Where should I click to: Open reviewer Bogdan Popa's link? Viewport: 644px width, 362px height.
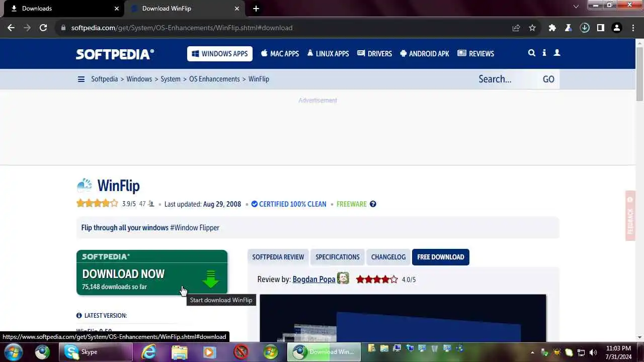[314, 280]
